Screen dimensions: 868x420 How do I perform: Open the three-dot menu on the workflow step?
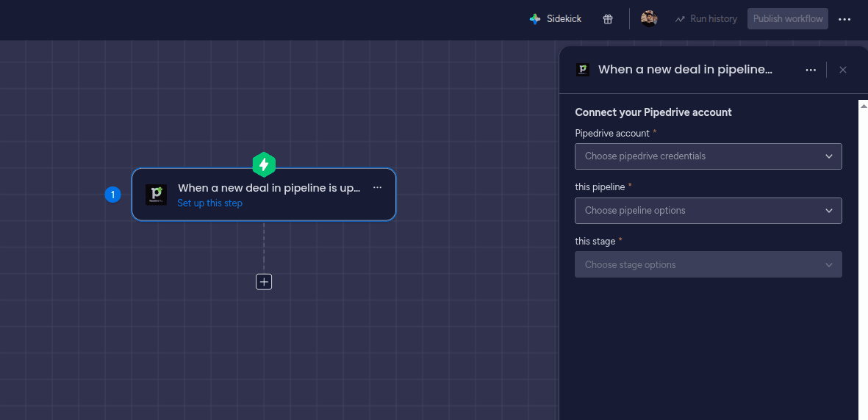[378, 187]
